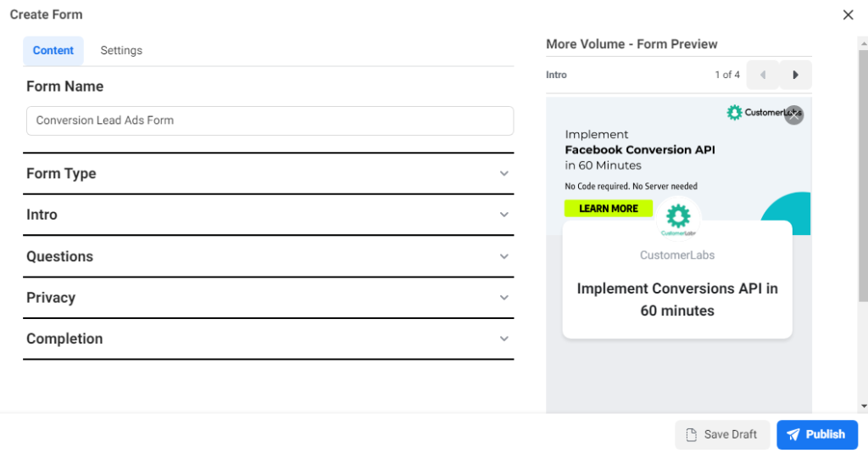Click the Form Type heading
Image resolution: width=868 pixels, height=453 pixels.
[61, 173]
